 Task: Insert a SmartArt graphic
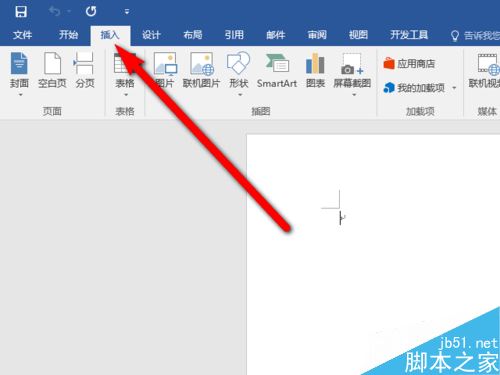(277, 70)
